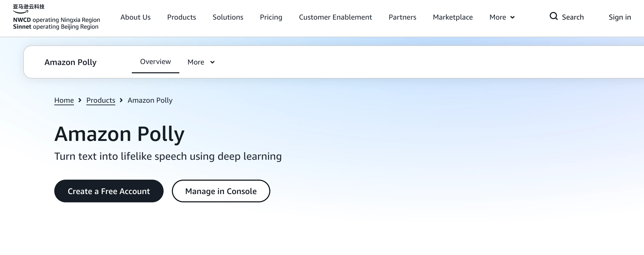The width and height of the screenshot is (644, 255).
Task: Open Customer Enablement menu
Action: (335, 17)
